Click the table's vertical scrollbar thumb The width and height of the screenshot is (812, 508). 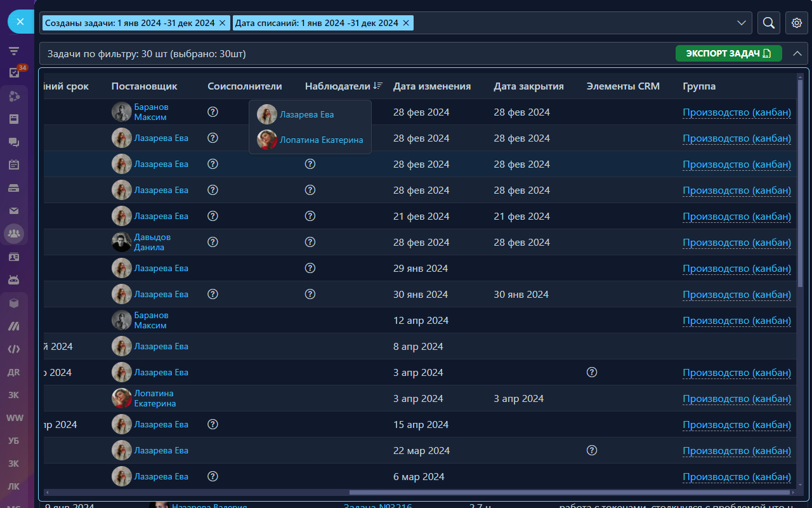coord(801,183)
